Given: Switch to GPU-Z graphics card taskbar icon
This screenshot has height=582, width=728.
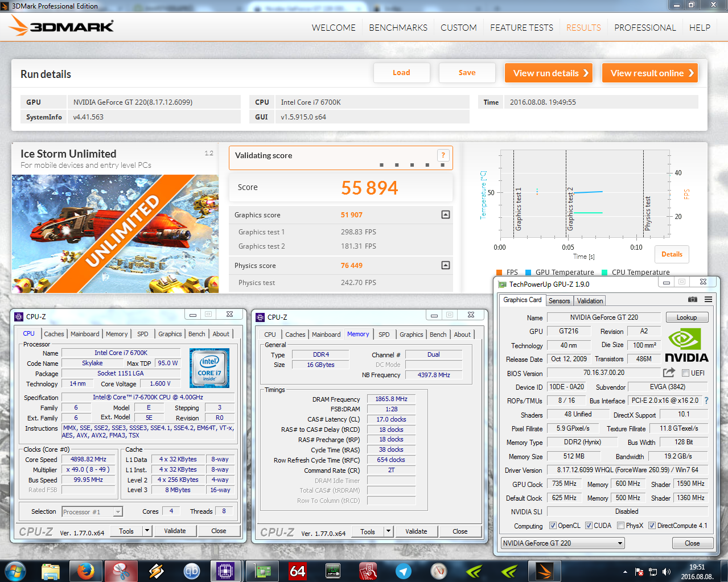Looking at the screenshot, I should (x=262, y=571).
